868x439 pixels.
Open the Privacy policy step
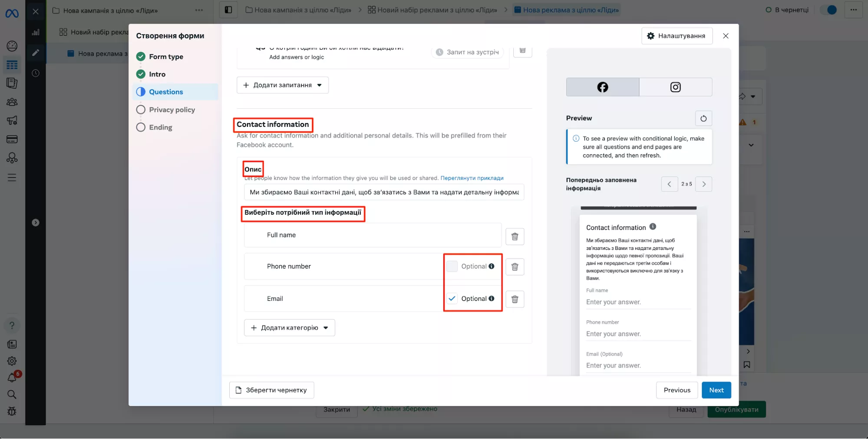tap(172, 110)
